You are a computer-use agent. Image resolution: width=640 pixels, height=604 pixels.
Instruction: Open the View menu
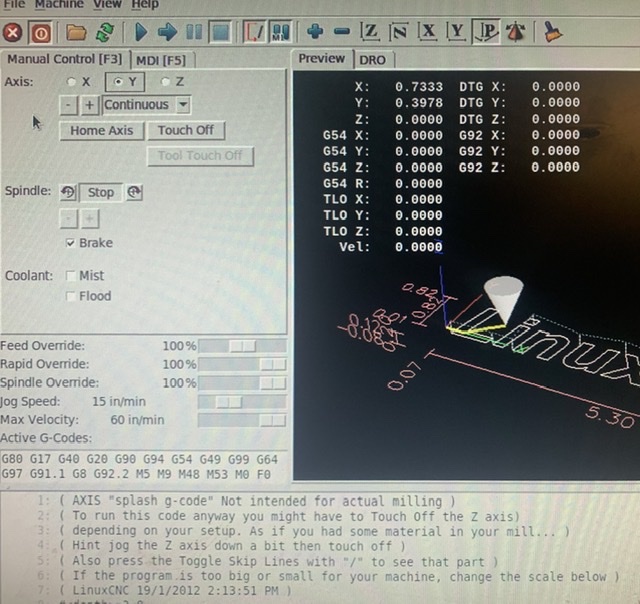point(107,4)
